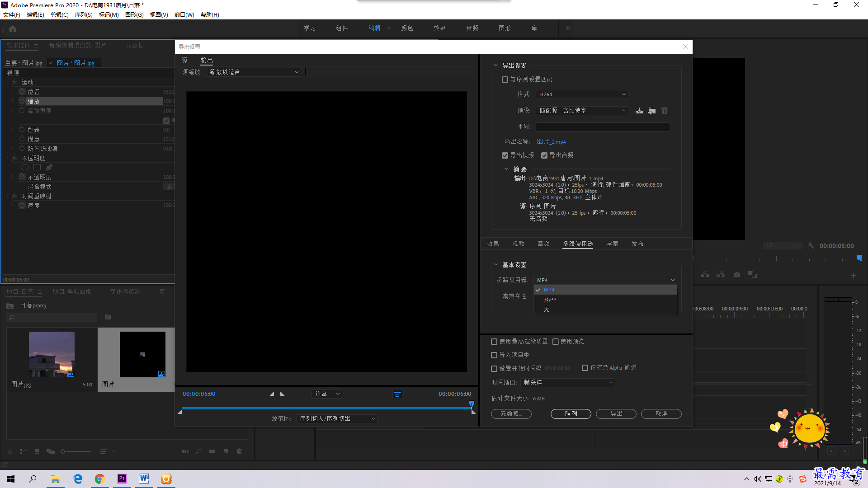The width and height of the screenshot is (868, 488).
Task: Click the list view icon in project panel
Action: [23, 451]
